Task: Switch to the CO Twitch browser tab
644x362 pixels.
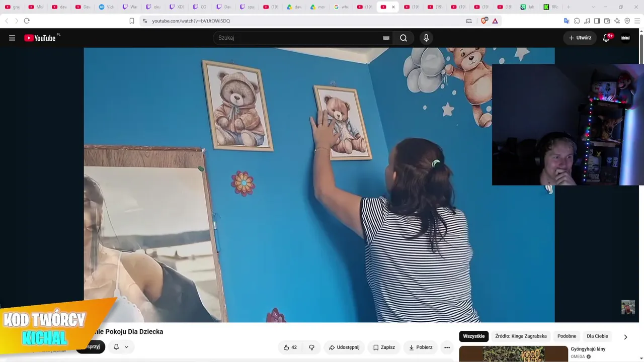Action: click(200, 7)
